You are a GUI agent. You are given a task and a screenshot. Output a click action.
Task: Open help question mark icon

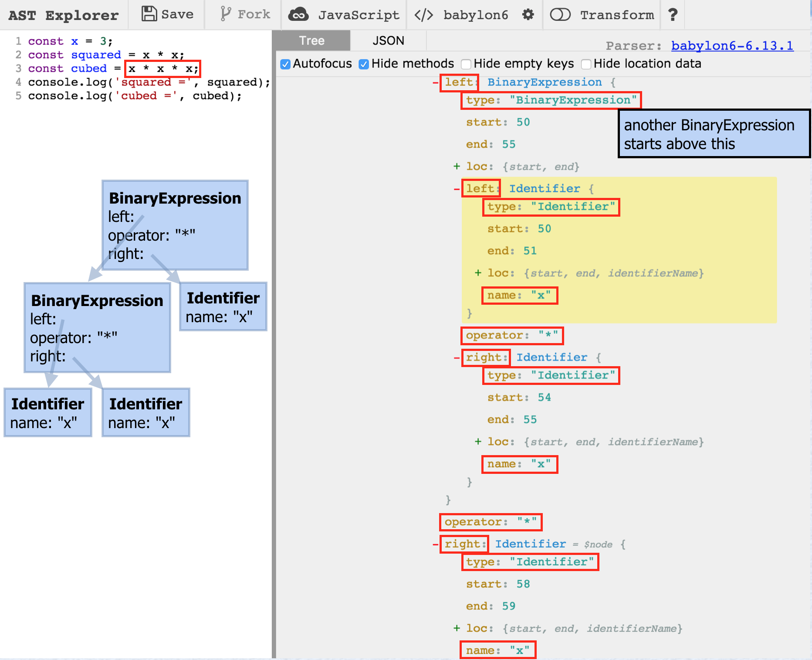click(673, 15)
